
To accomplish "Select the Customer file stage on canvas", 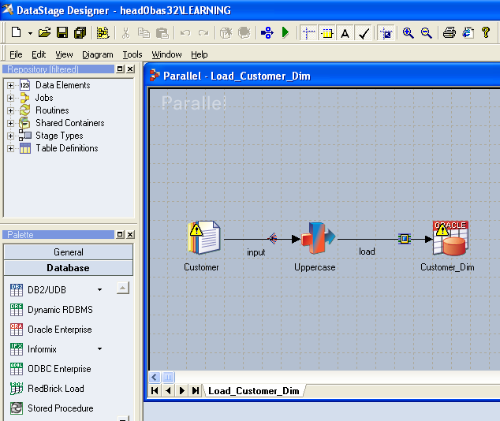I will [x=204, y=238].
